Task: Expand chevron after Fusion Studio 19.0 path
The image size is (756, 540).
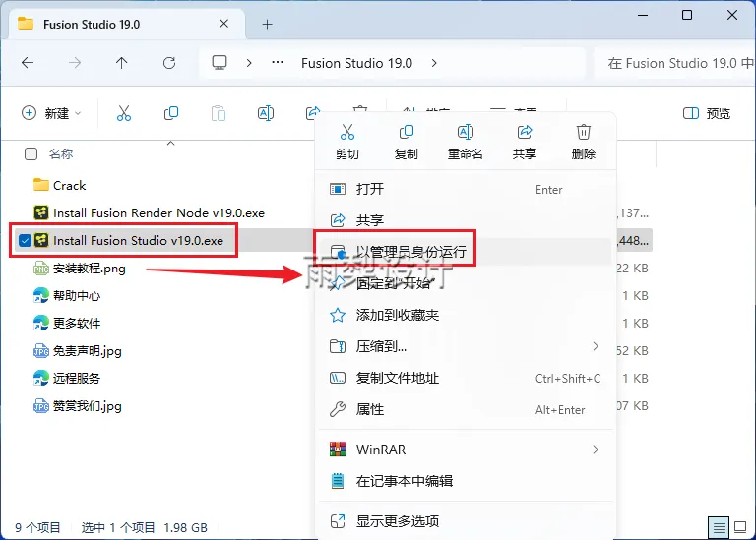Action: point(434,63)
